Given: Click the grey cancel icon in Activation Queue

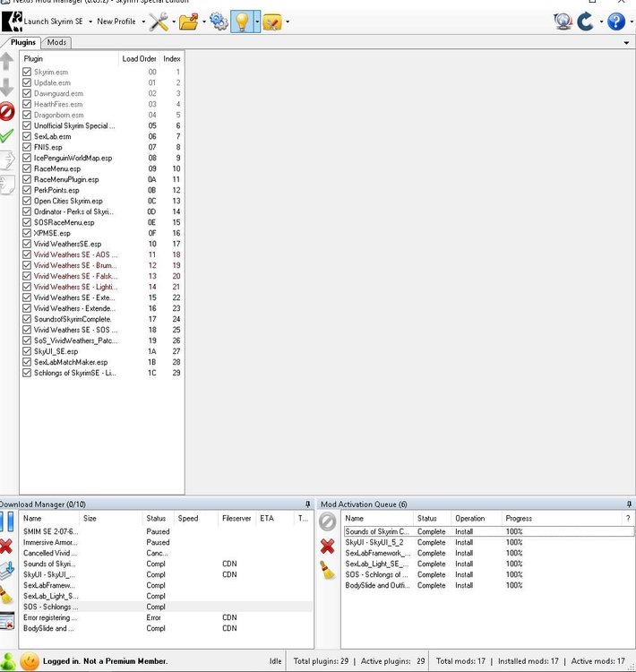Looking at the screenshot, I should tap(328, 521).
